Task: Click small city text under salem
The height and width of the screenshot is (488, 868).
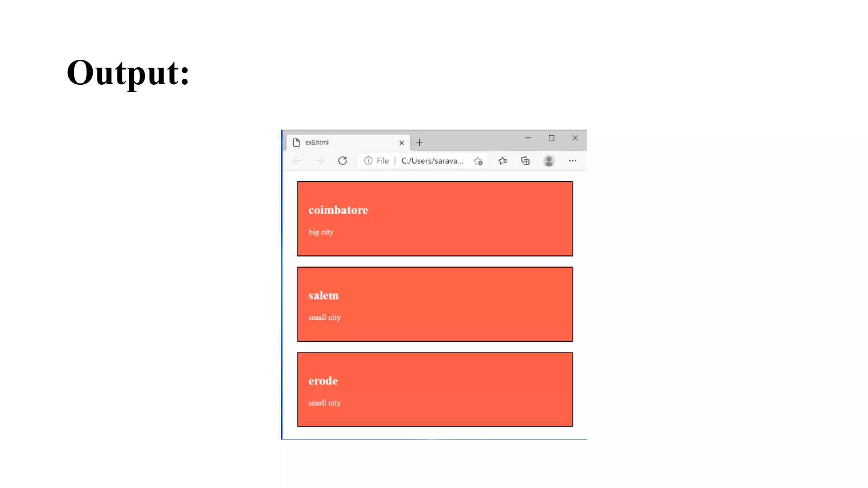Action: 325,317
